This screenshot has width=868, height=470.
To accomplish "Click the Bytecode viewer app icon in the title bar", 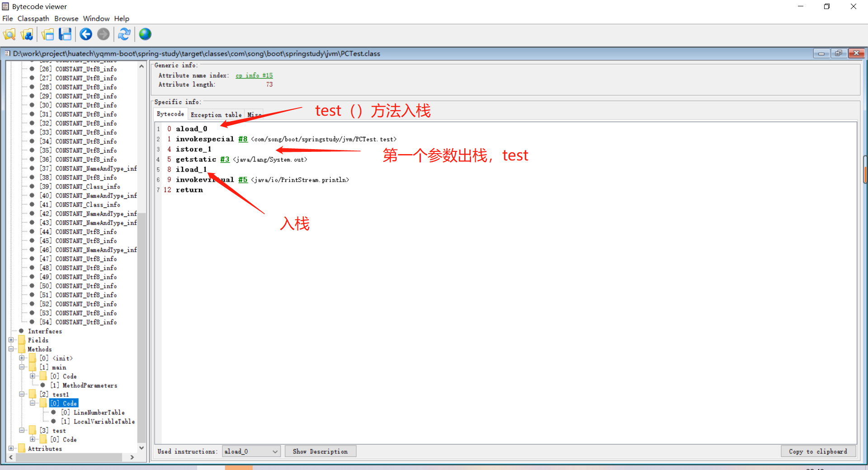I will coord(5,6).
